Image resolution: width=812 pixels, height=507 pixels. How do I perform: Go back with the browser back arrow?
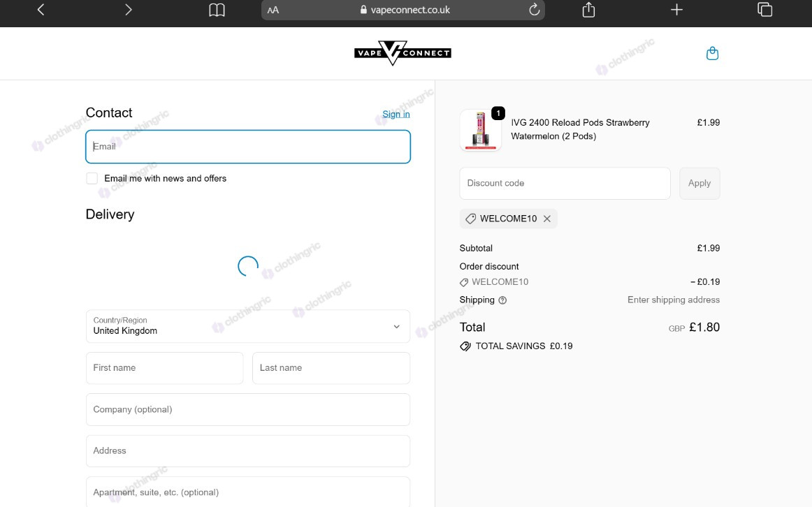pos(41,10)
